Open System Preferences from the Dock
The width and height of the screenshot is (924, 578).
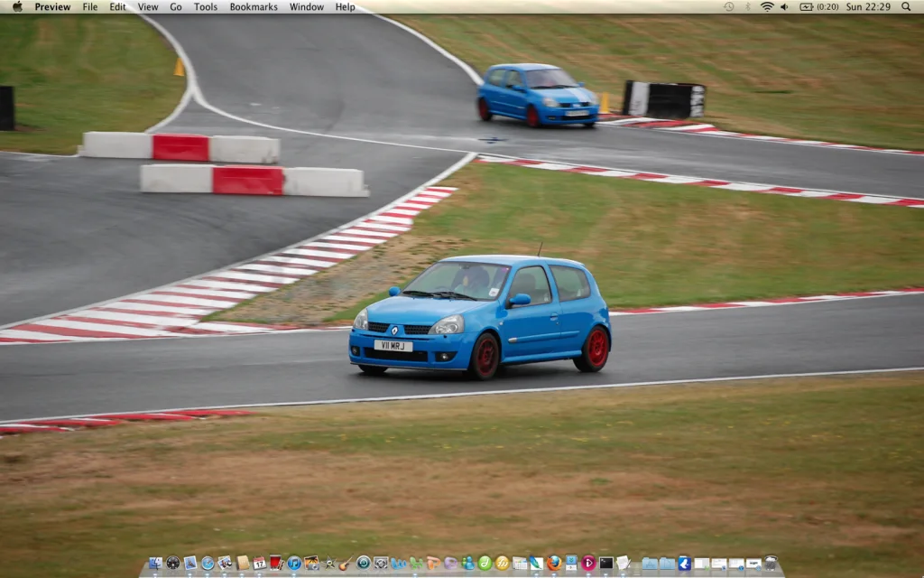(381, 564)
